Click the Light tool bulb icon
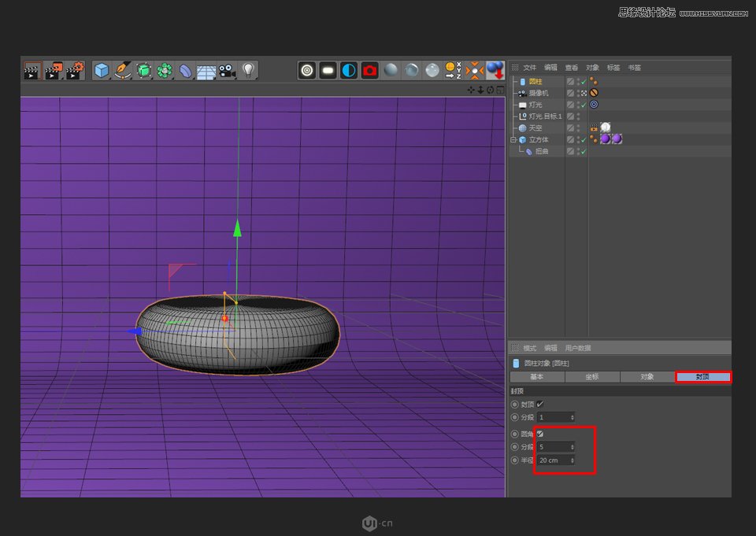Viewport: 756px width, 536px height. coord(250,70)
